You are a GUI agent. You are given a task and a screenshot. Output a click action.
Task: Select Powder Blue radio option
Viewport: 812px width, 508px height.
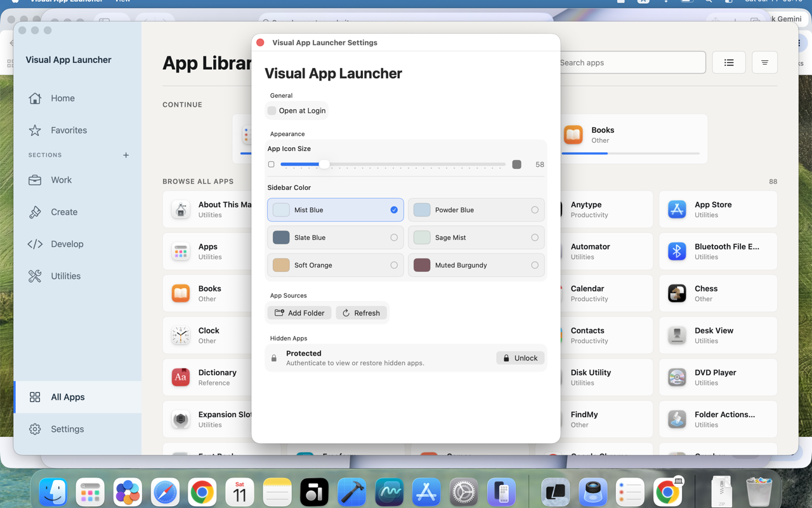pyautogui.click(x=535, y=210)
